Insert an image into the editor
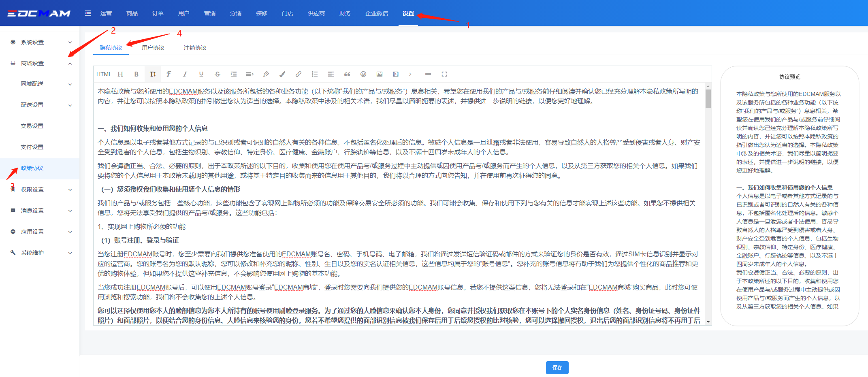Image resolution: width=868 pixels, height=377 pixels. tap(380, 74)
